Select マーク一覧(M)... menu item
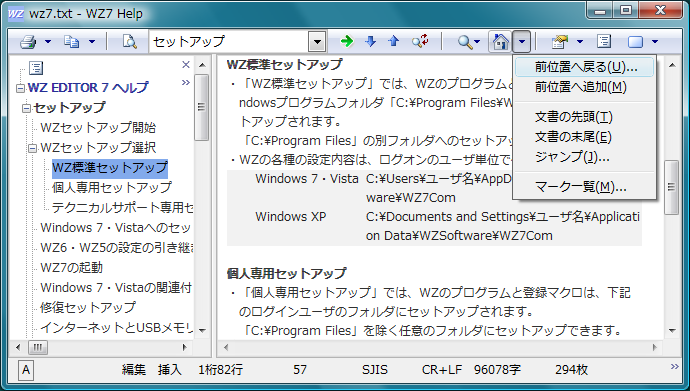This screenshot has height=391, width=690. [x=584, y=187]
